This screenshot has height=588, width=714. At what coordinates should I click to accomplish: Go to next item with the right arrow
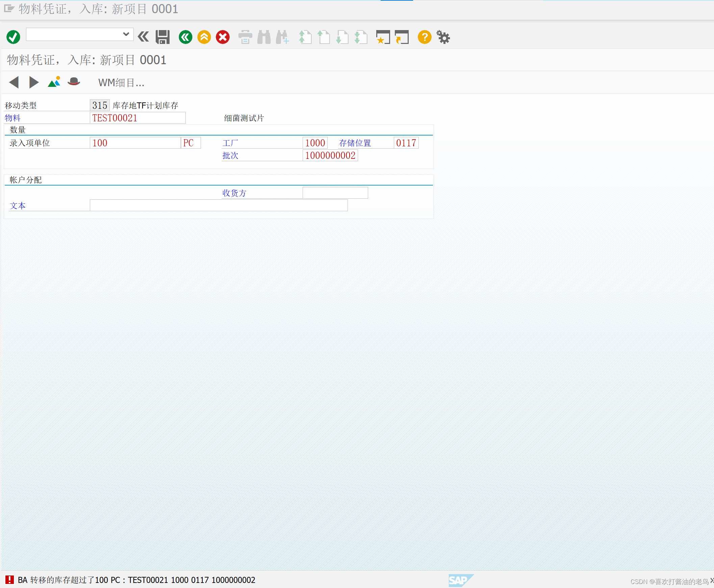pyautogui.click(x=33, y=82)
